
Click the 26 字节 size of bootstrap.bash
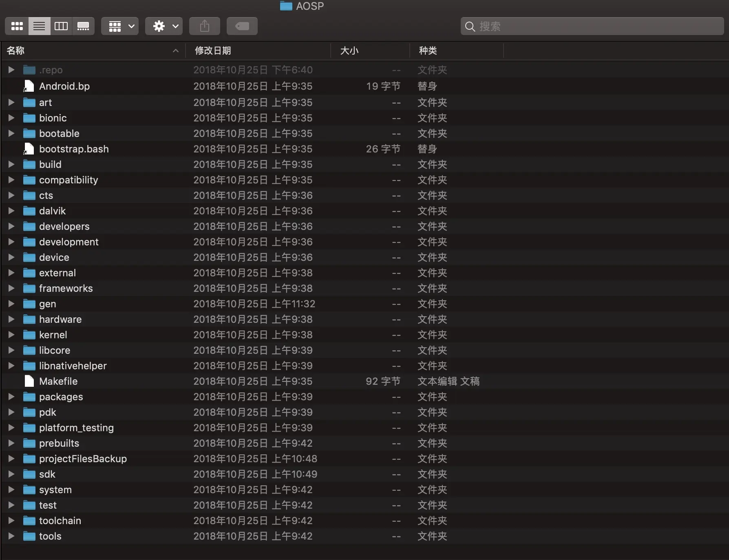pyautogui.click(x=383, y=149)
